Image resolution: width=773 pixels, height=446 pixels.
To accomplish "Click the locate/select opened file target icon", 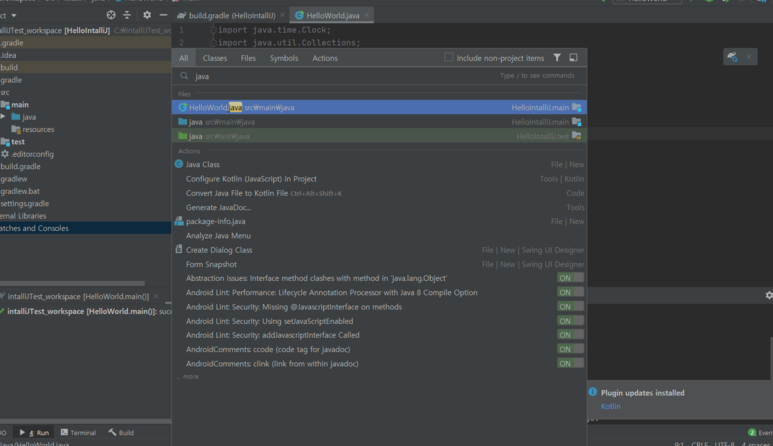I will coord(111,15).
